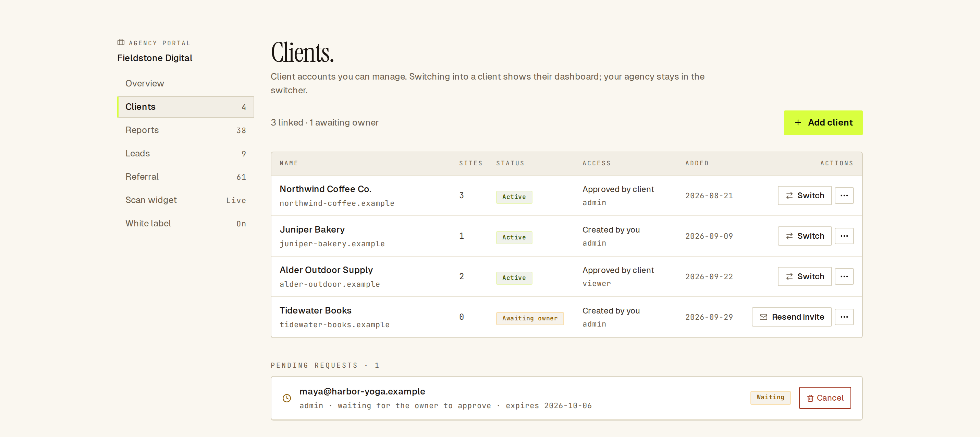Viewport: 980px width, 437px height.
Task: Open the Referral section
Action: coord(186,177)
